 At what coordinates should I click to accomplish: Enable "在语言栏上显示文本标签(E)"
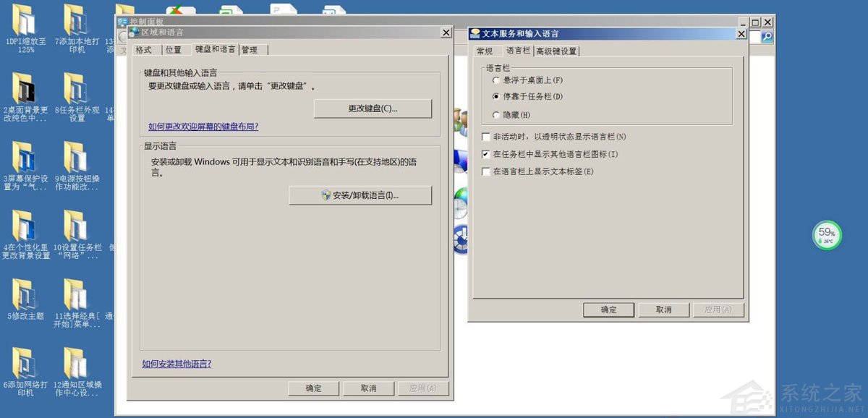point(485,171)
